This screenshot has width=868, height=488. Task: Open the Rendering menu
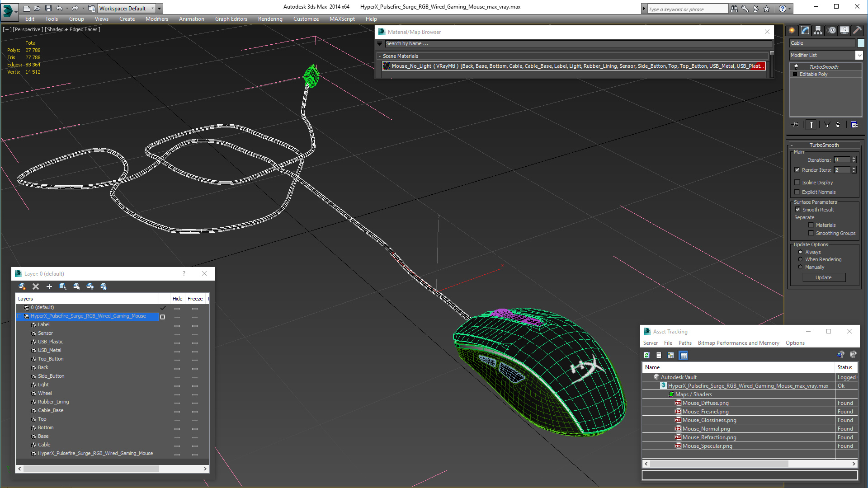point(270,19)
